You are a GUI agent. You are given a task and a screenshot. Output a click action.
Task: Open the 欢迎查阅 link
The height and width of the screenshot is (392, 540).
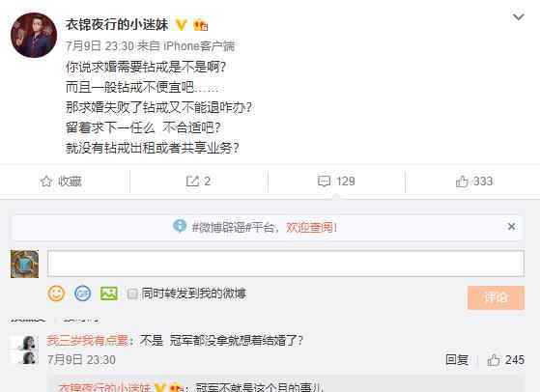(311, 228)
